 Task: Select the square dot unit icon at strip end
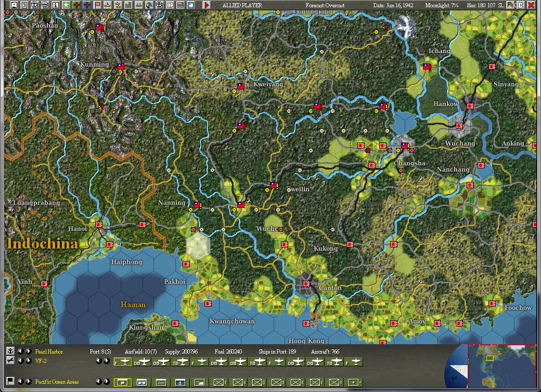point(353,382)
